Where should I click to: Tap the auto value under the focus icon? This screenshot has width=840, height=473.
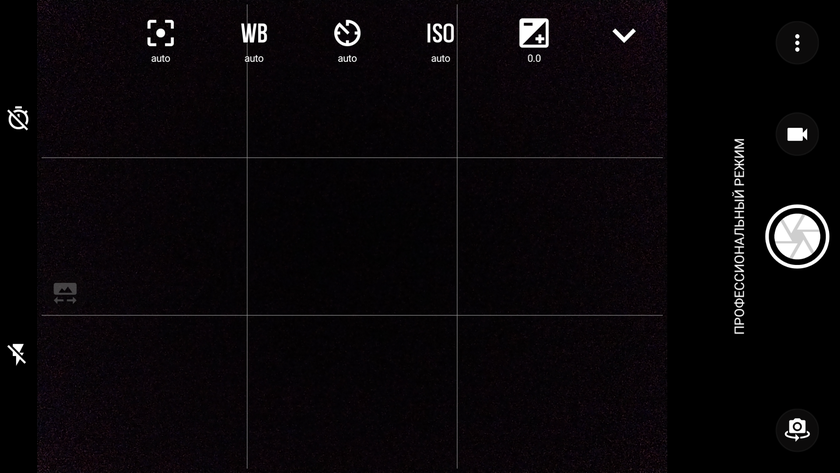click(160, 58)
